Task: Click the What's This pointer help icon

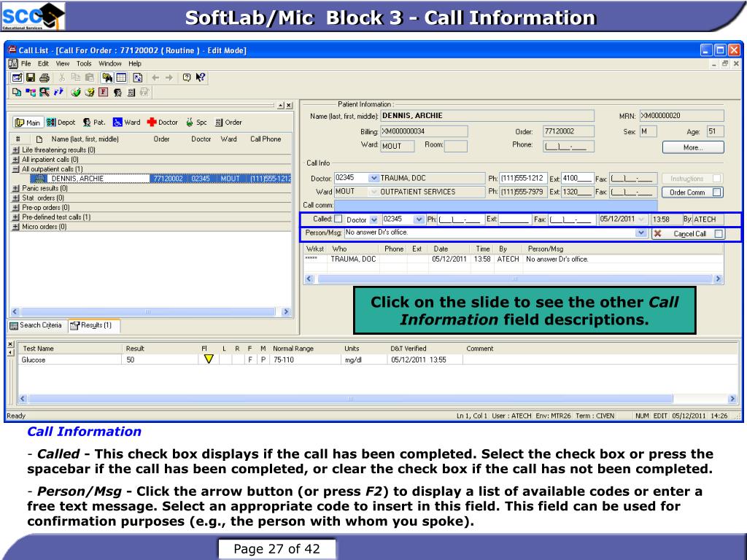Action: coord(201,77)
